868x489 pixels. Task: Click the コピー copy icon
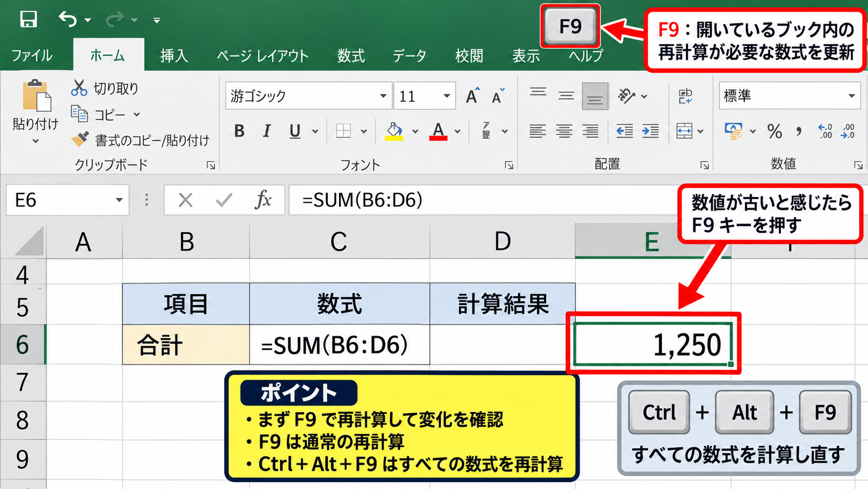(x=79, y=113)
